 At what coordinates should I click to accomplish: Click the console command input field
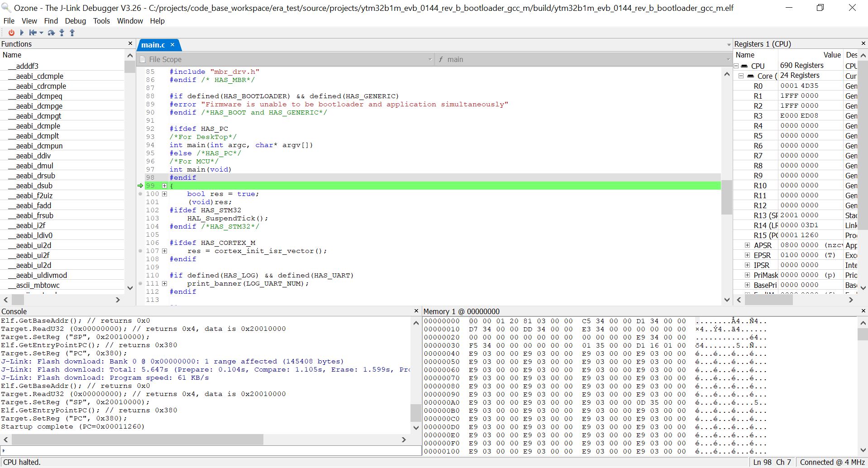(210, 451)
